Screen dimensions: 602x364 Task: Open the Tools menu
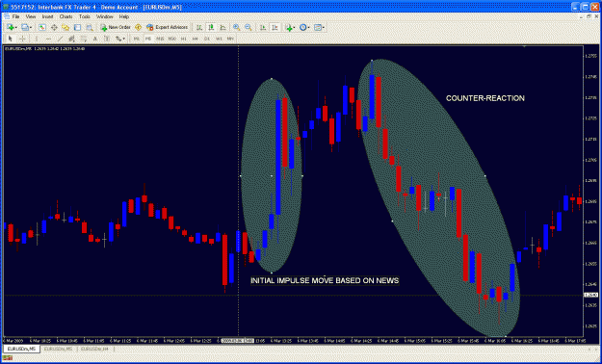pyautogui.click(x=85, y=17)
